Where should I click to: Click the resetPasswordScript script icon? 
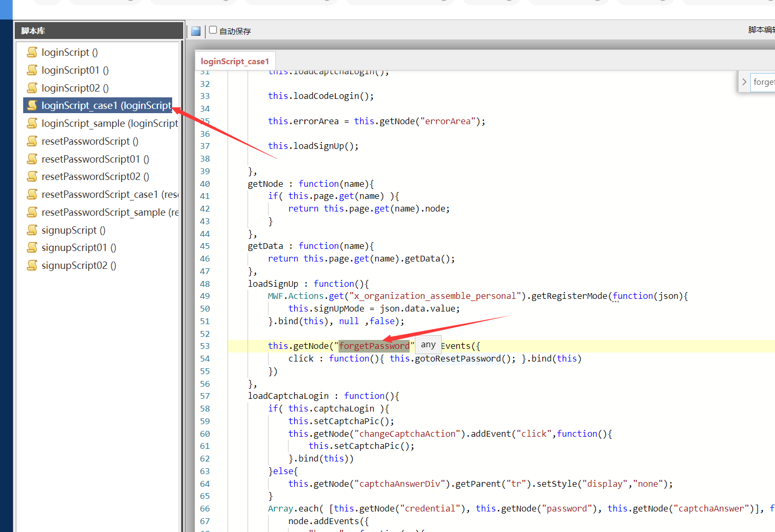click(32, 141)
